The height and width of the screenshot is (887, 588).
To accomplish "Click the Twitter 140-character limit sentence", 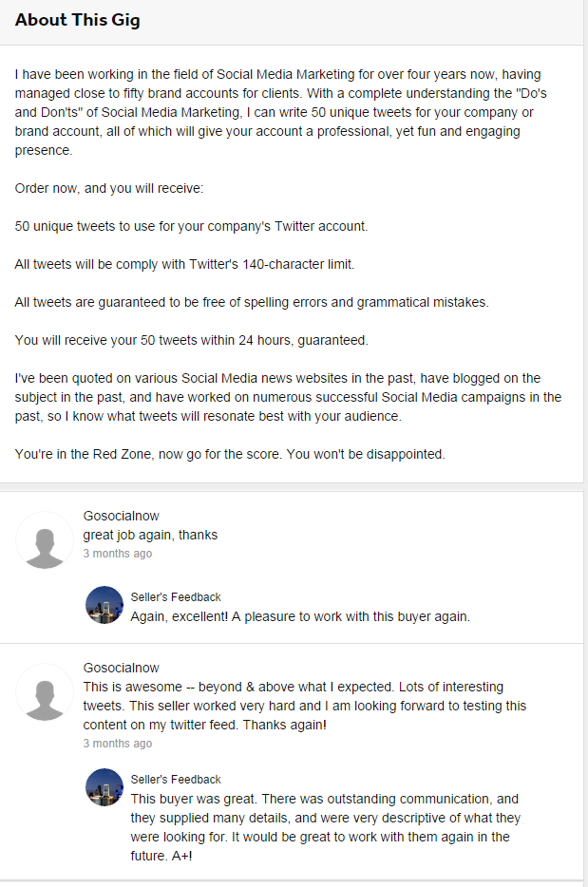I will point(184,264).
